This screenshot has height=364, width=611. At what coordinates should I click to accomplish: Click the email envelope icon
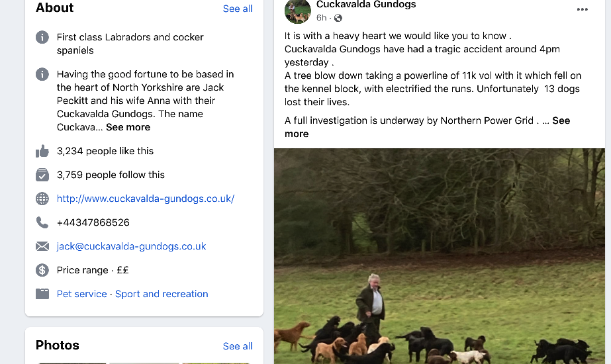tap(42, 246)
